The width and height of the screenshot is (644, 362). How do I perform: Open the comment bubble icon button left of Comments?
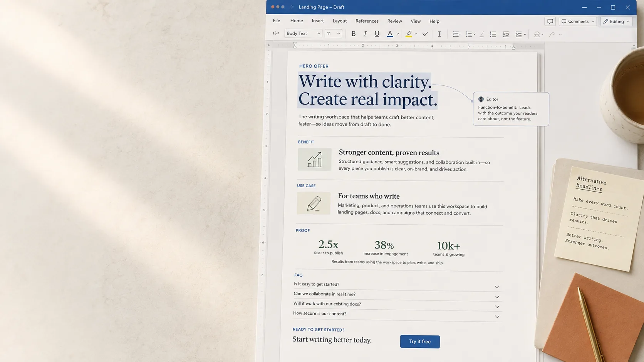click(x=550, y=22)
